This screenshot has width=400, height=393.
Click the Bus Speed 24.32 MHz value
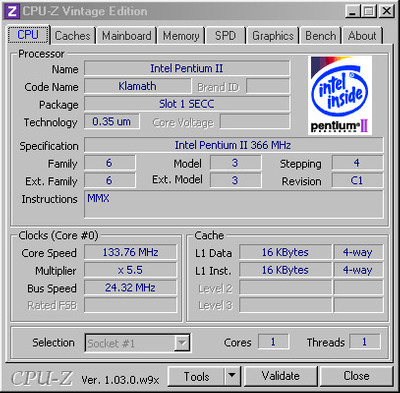click(130, 288)
